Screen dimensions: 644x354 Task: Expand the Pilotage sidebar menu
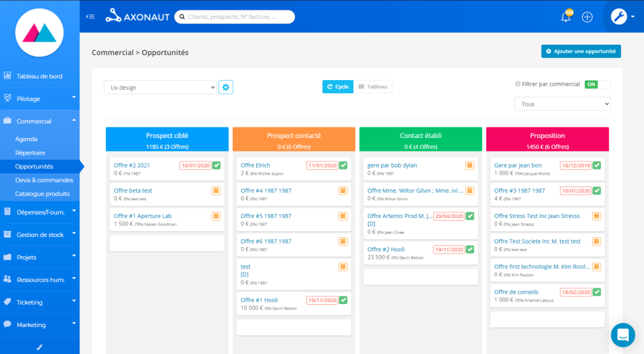click(39, 99)
